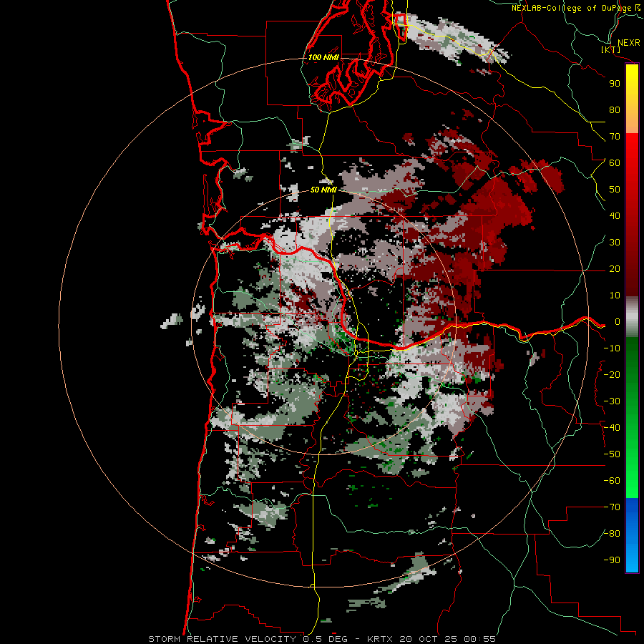Click the -10 knot label on color scale

[612, 348]
